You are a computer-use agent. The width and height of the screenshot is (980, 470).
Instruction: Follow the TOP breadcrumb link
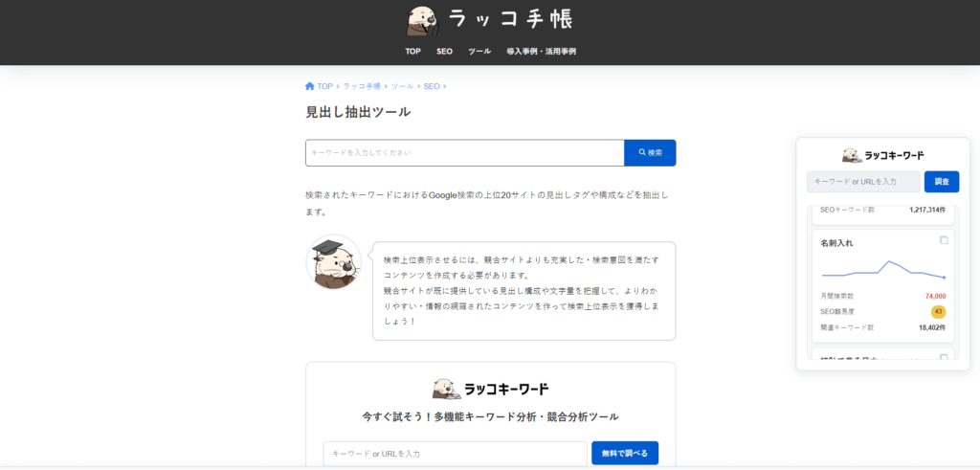point(324,86)
